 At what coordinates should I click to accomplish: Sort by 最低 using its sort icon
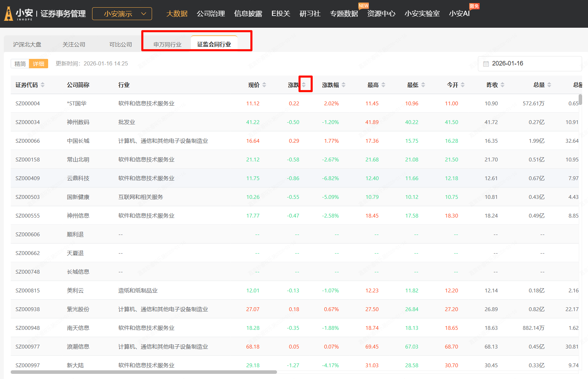click(x=423, y=85)
